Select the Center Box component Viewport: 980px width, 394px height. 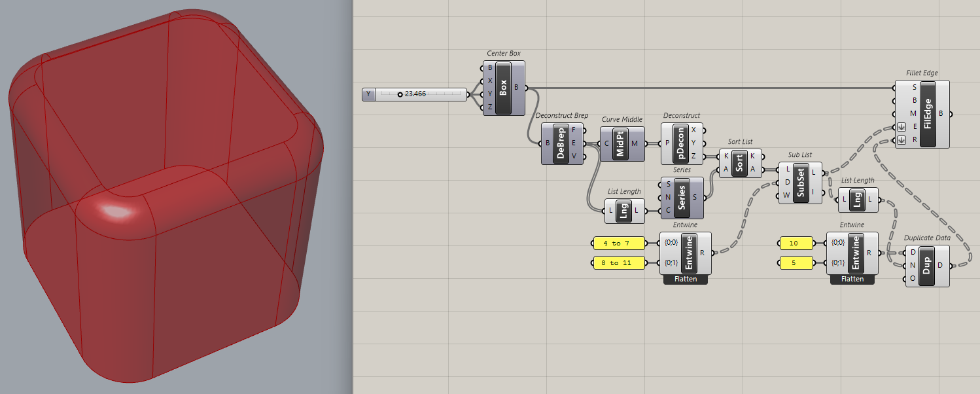503,88
